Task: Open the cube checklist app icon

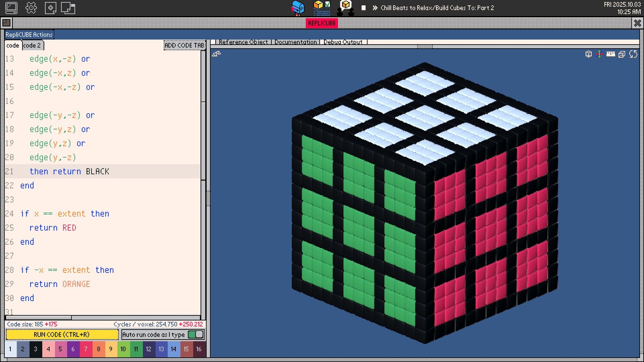Action: [x=322, y=8]
